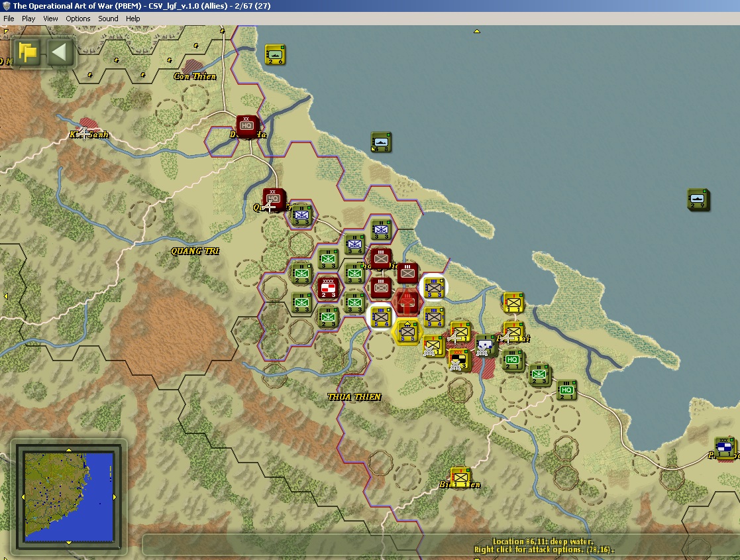Select the blue-symbol 3-3 unit beside Quang Tri HQ
Screen dimensions: 740x560
pyautogui.click(x=301, y=215)
